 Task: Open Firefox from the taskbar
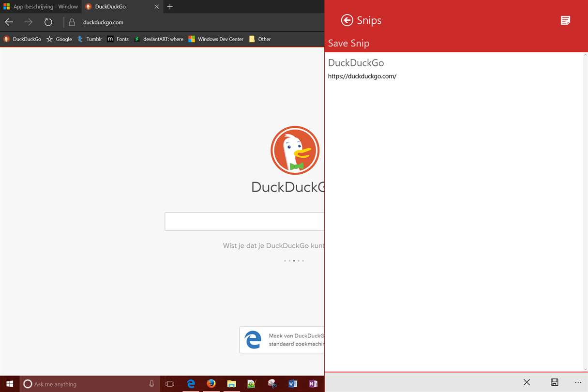pos(211,384)
